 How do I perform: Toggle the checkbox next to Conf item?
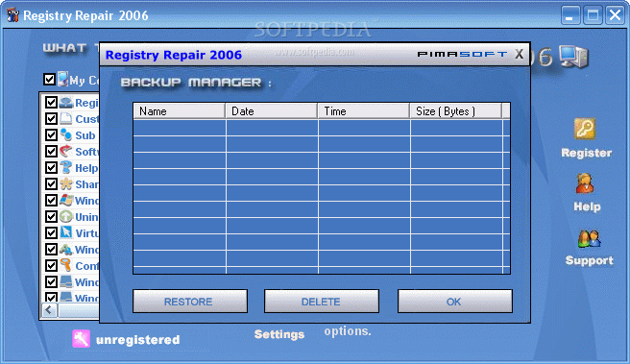pos(51,265)
